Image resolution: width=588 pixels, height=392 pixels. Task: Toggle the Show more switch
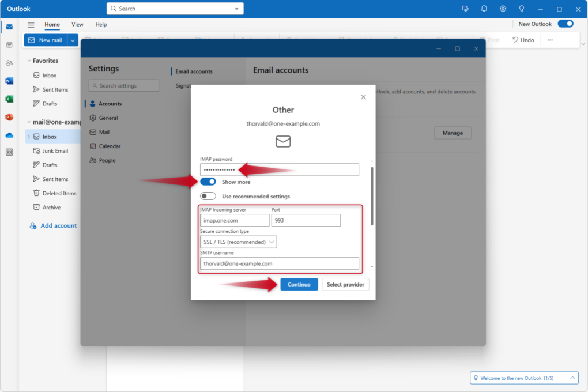point(207,181)
